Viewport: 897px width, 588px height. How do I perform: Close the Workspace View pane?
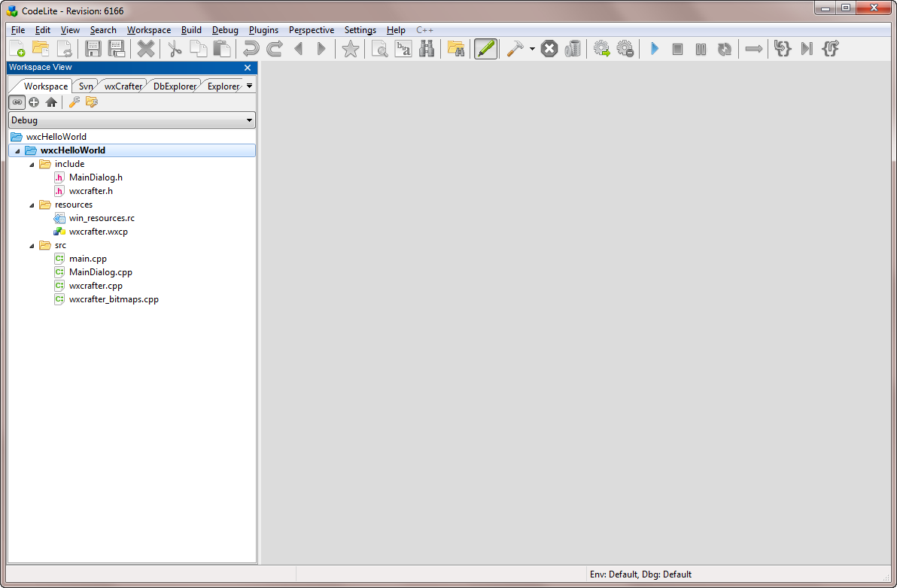pyautogui.click(x=248, y=68)
